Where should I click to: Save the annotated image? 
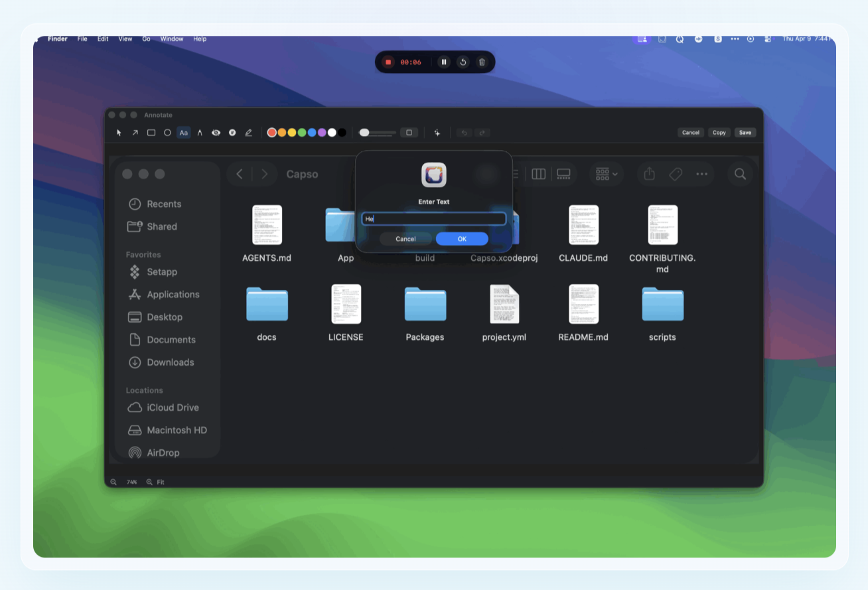coord(745,133)
